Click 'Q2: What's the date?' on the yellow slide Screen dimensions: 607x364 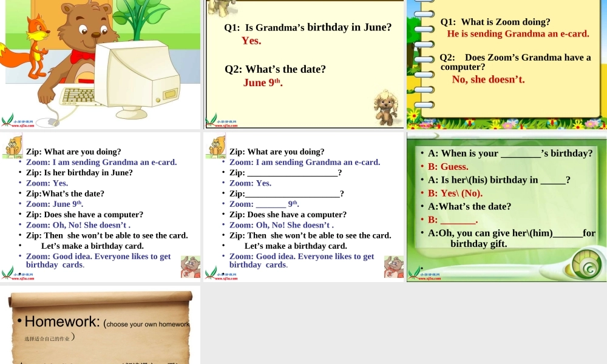pyautogui.click(x=275, y=69)
